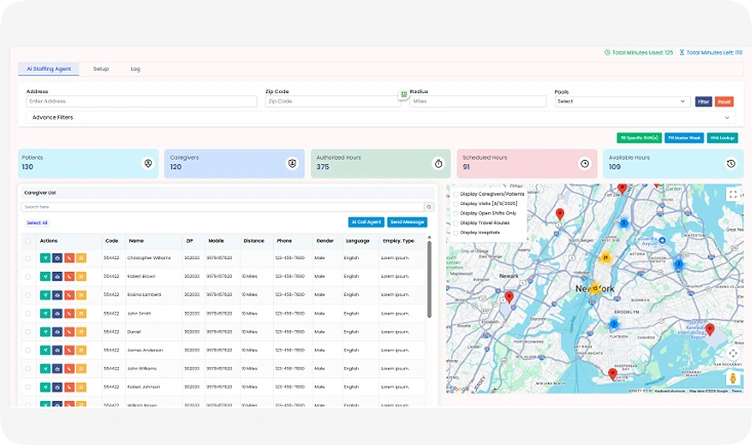This screenshot has width=752, height=445.
Task: Switch to the Setup tab
Action: tap(101, 69)
